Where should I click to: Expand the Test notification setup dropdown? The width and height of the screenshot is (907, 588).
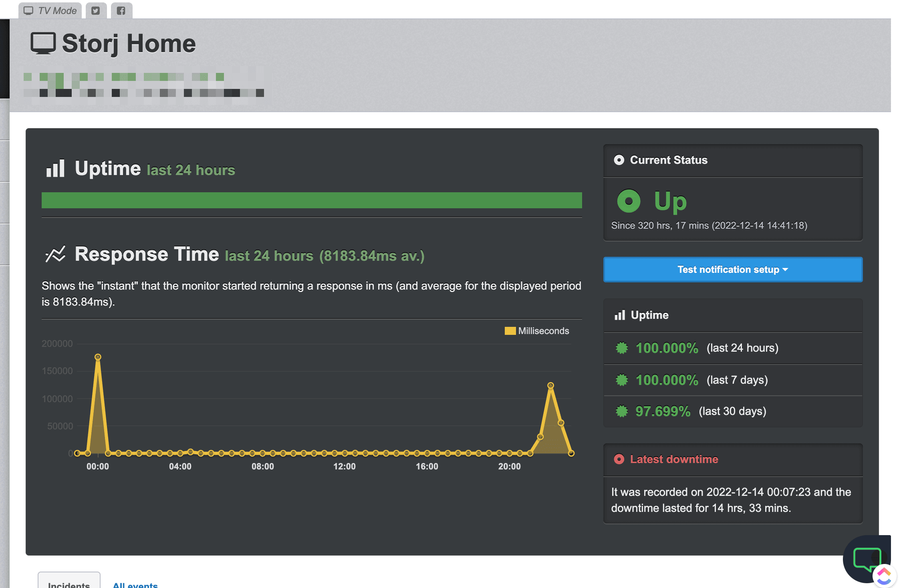(733, 270)
